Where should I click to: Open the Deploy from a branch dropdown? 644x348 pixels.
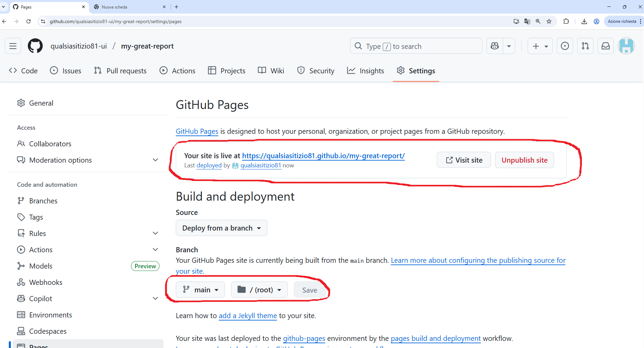tap(221, 228)
